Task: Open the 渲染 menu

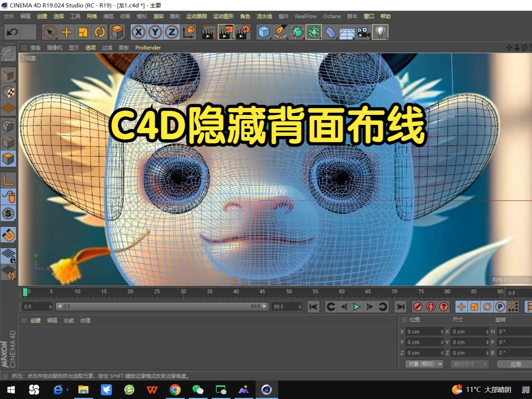Action: pos(158,16)
